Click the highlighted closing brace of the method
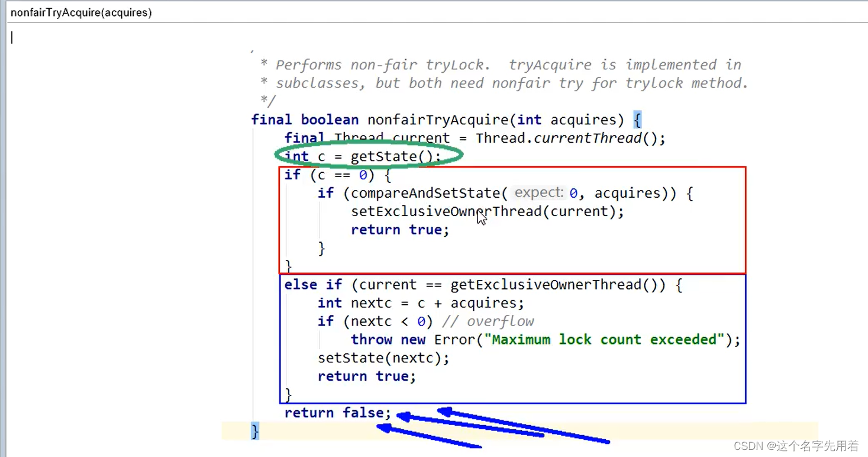 coord(255,432)
